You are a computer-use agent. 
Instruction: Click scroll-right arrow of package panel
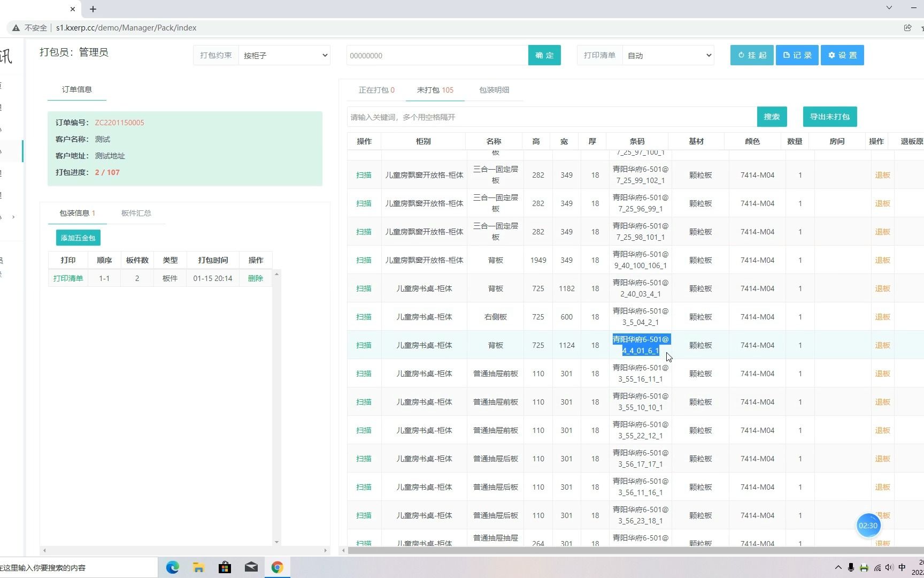click(325, 550)
